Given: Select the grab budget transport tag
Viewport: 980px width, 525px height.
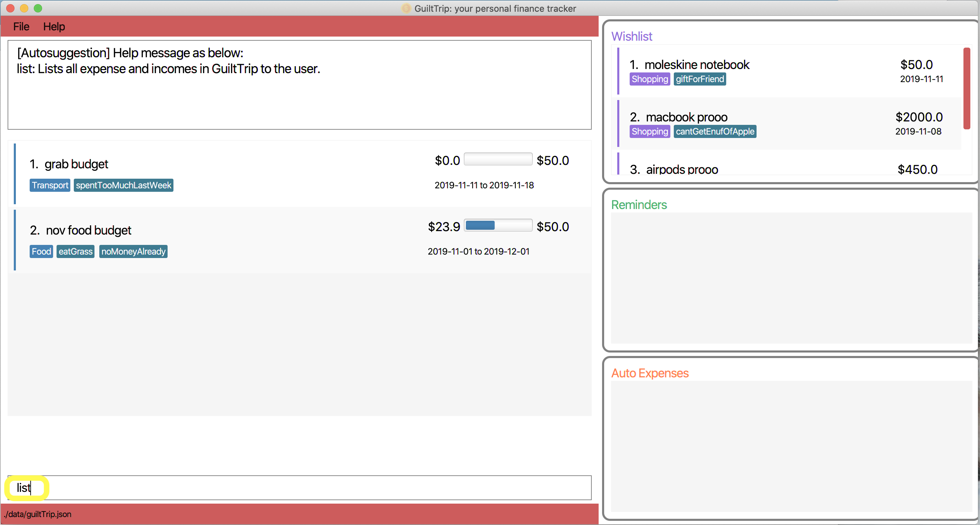Looking at the screenshot, I should [x=50, y=185].
